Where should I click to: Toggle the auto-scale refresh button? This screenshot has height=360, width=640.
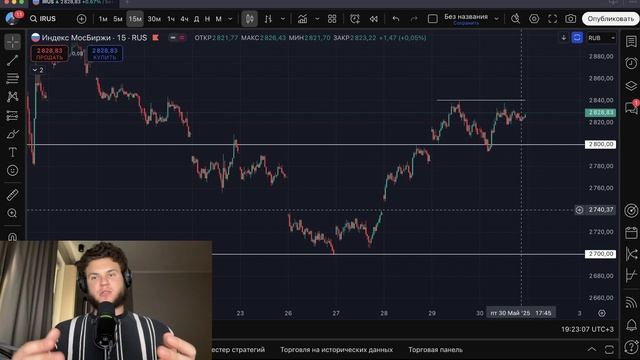pos(577,38)
